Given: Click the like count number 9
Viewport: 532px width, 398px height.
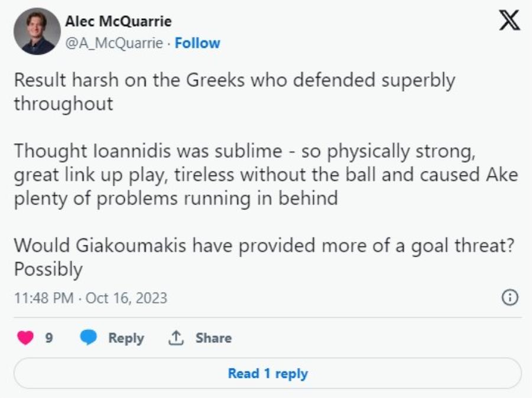Looking at the screenshot, I should 49,338.
